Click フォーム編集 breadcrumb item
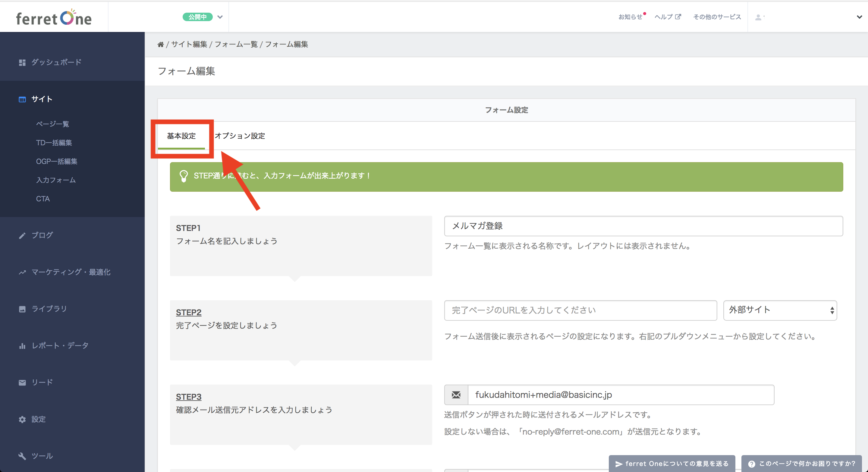The width and height of the screenshot is (868, 472). (x=286, y=45)
